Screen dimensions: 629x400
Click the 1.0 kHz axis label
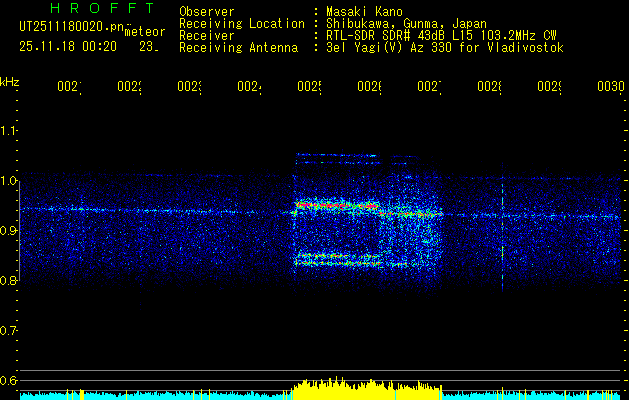pos(8,181)
